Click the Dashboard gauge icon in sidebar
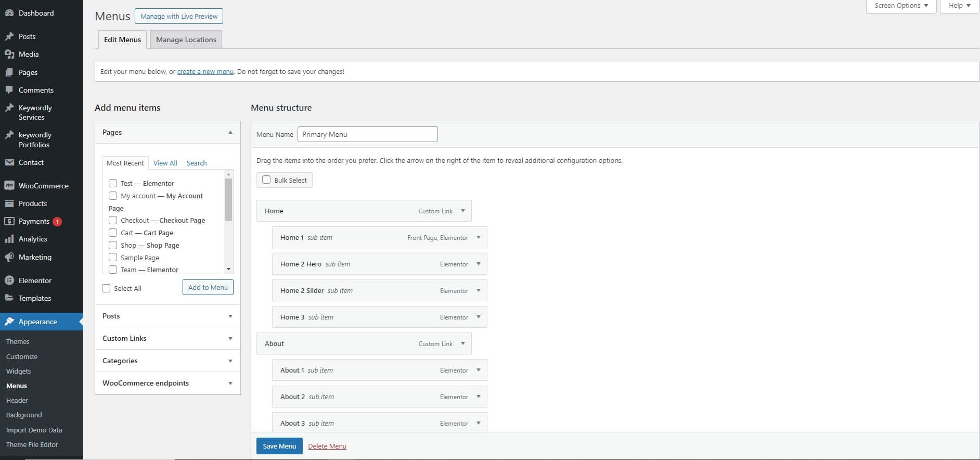Image resolution: width=980 pixels, height=460 pixels. [x=9, y=13]
